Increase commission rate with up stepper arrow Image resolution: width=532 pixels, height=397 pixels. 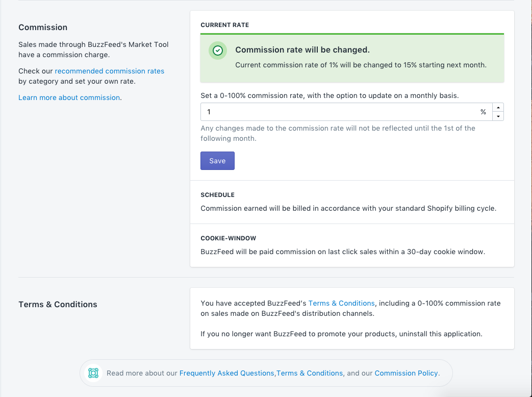point(498,108)
